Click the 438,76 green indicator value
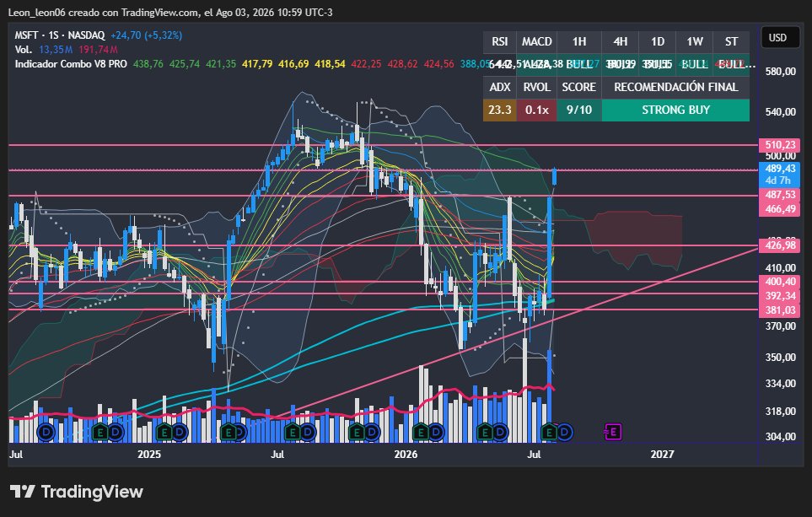The width and height of the screenshot is (812, 517). [x=148, y=64]
